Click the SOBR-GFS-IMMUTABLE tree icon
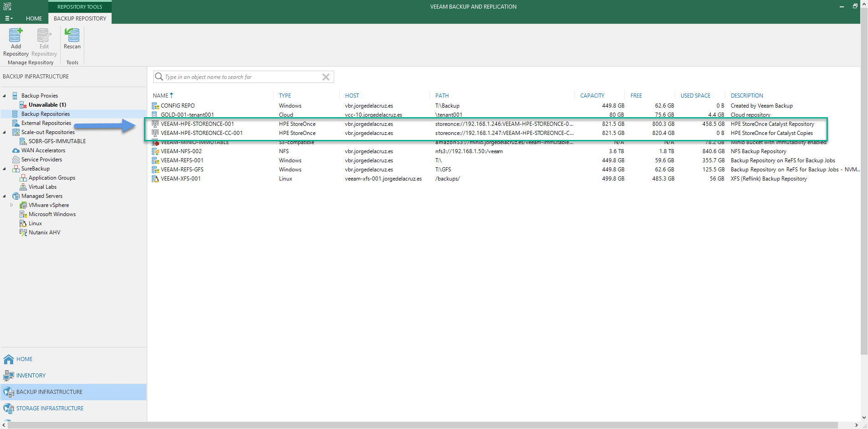 pyautogui.click(x=23, y=141)
